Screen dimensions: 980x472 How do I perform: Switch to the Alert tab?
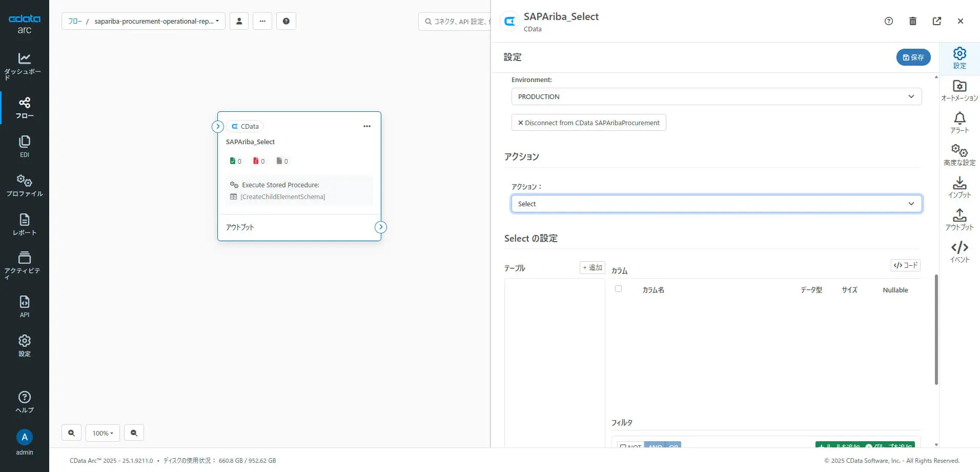[959, 123]
